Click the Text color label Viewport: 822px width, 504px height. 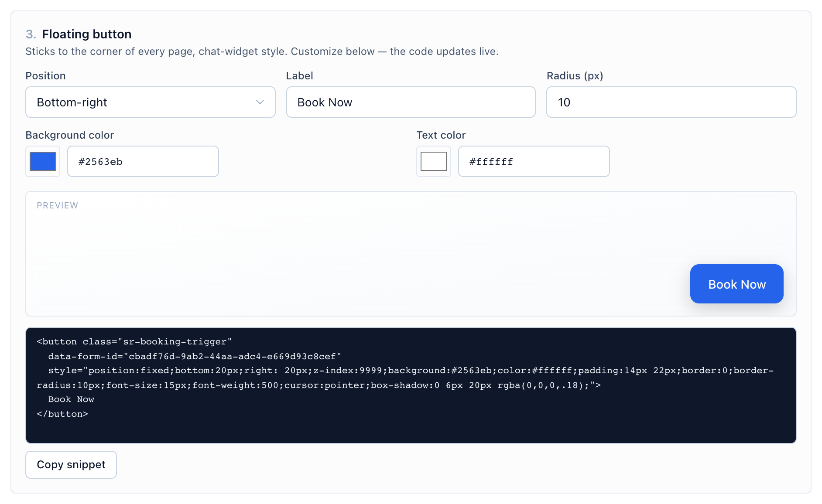[x=441, y=135]
